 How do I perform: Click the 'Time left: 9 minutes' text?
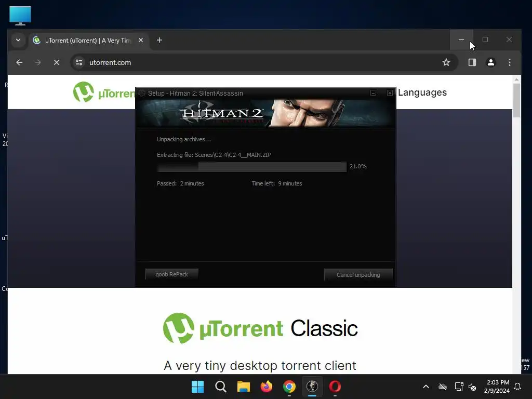(x=277, y=183)
